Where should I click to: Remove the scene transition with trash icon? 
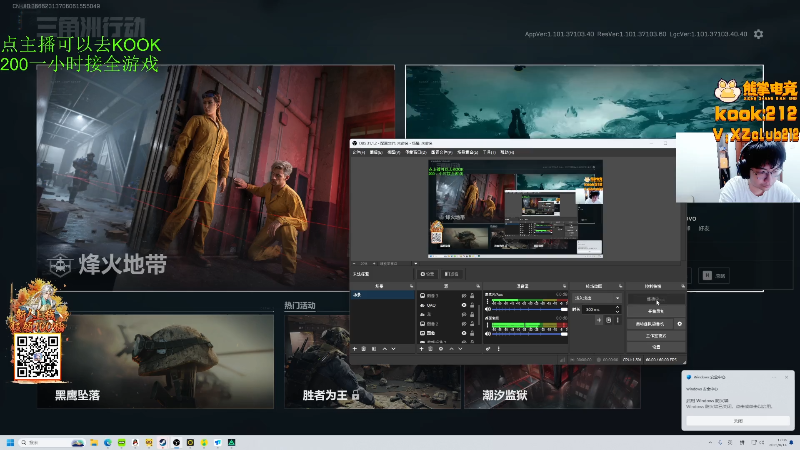coord(609,320)
